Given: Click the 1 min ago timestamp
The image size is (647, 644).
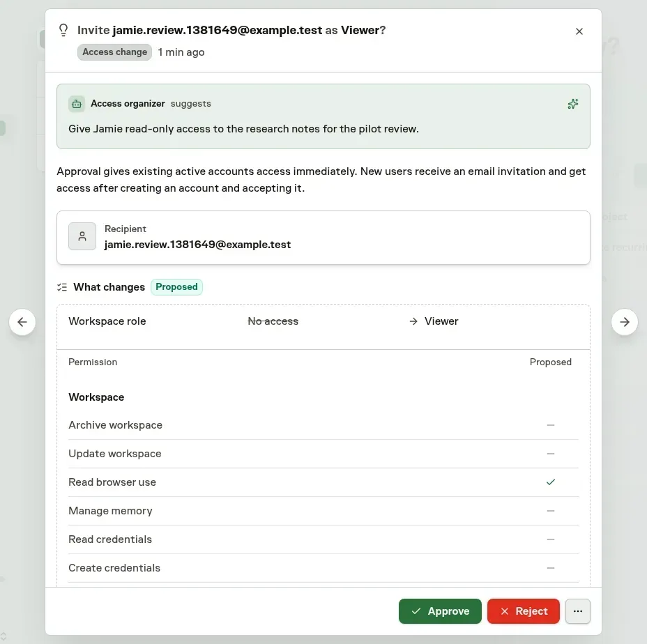Looking at the screenshot, I should 181,52.
